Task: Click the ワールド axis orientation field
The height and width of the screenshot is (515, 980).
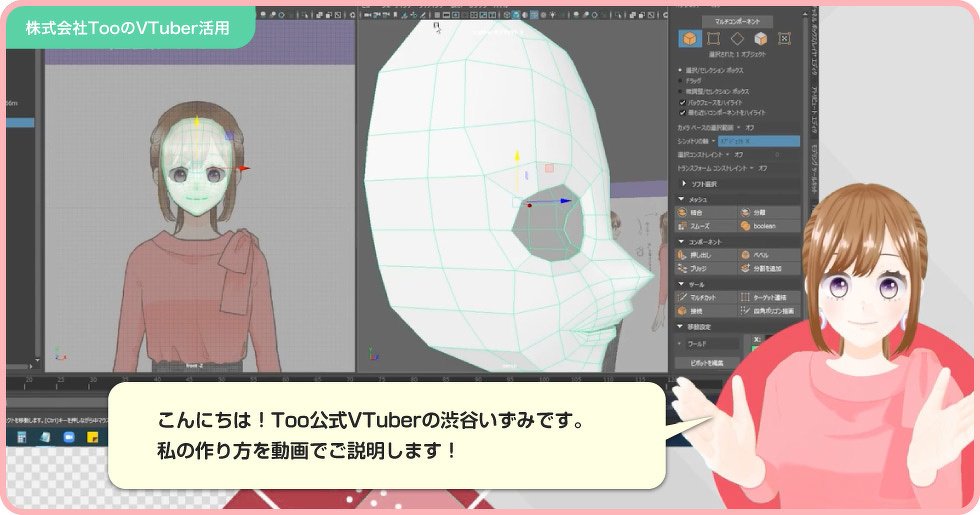Action: tap(712, 343)
